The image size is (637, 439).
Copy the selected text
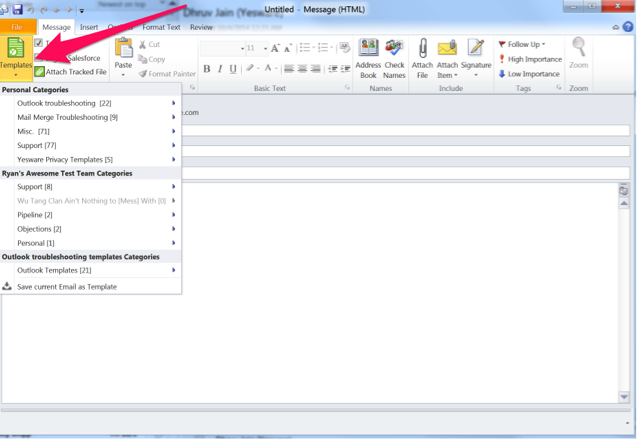tap(152, 59)
